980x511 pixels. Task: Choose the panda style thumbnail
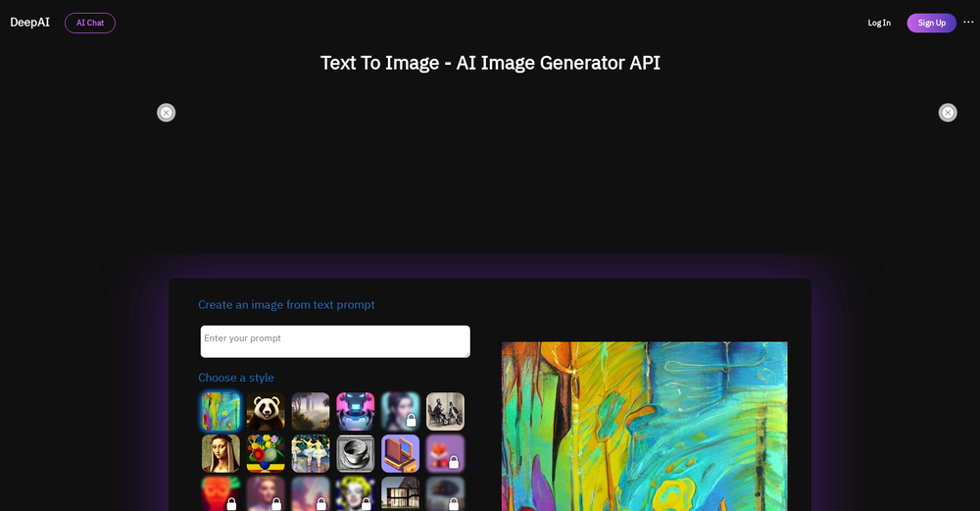266,411
